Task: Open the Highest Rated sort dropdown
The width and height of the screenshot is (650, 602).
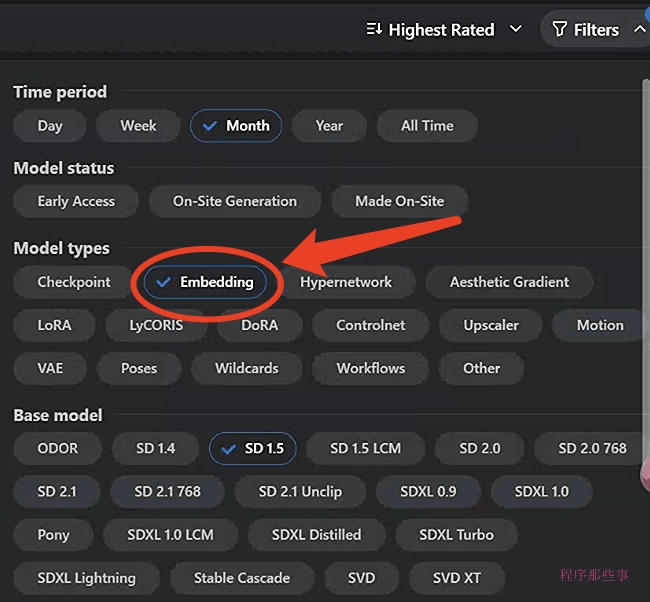Action: (x=443, y=30)
